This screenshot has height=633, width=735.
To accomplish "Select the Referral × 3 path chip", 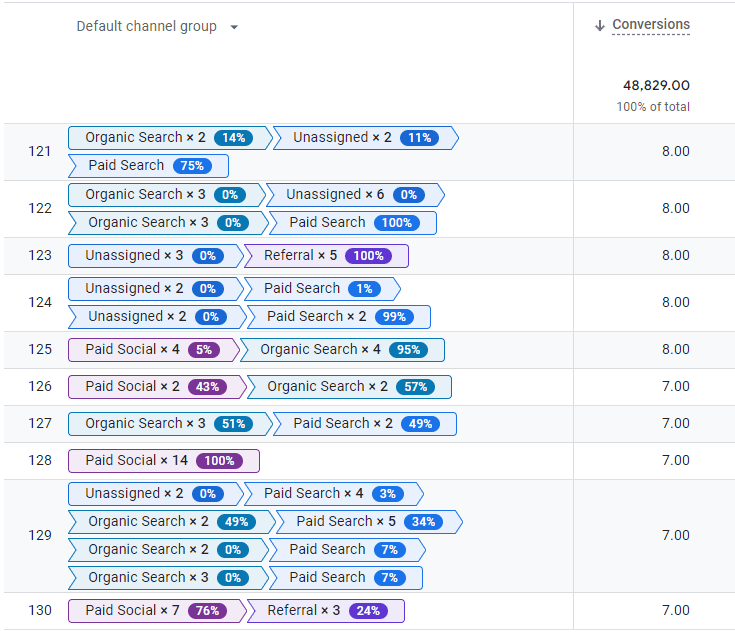I will click(326, 611).
